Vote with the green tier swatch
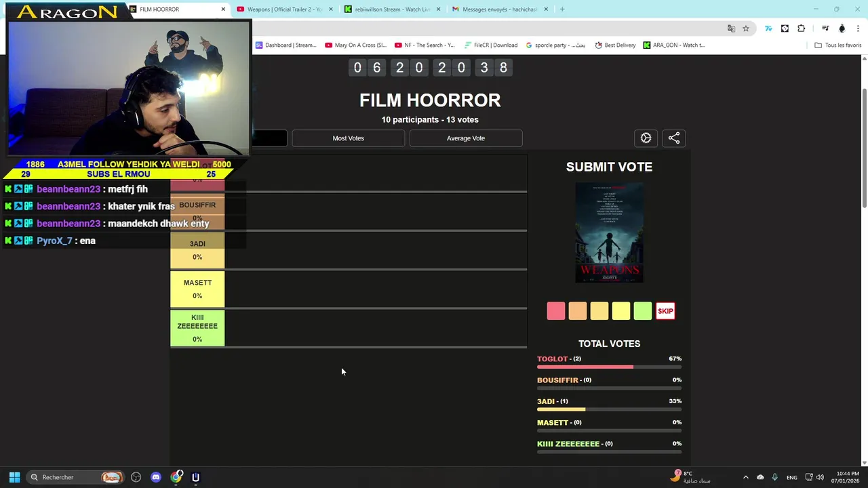The height and width of the screenshot is (488, 868). click(643, 311)
